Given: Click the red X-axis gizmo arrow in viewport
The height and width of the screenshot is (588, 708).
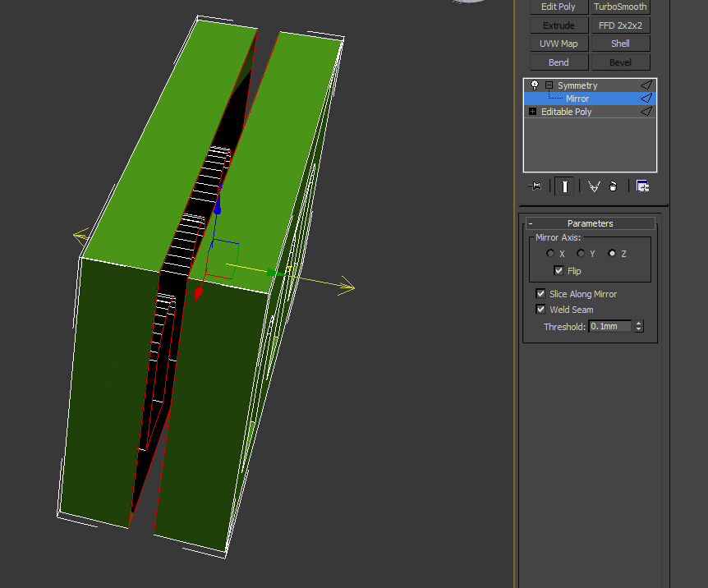Looking at the screenshot, I should 198,293.
